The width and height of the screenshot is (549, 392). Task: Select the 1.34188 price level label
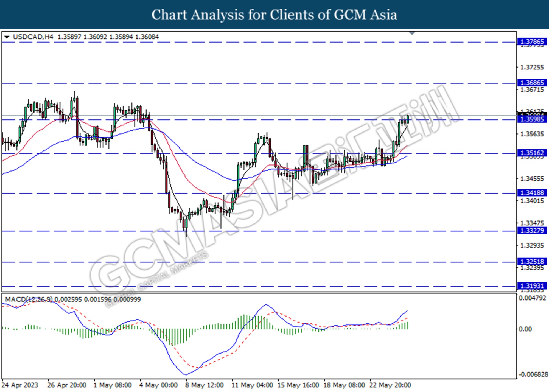532,193
